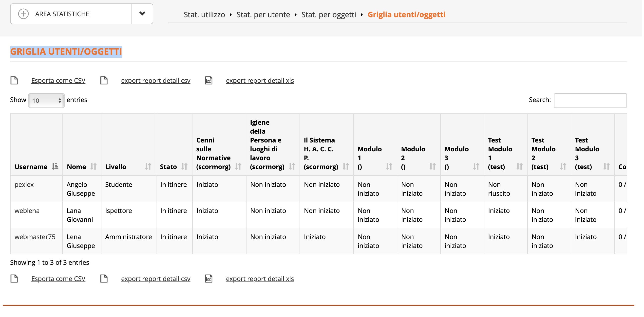The image size is (644, 317).
Task: Select the Griglia utenti/oggetti breadcrumb tab
Action: point(406,15)
